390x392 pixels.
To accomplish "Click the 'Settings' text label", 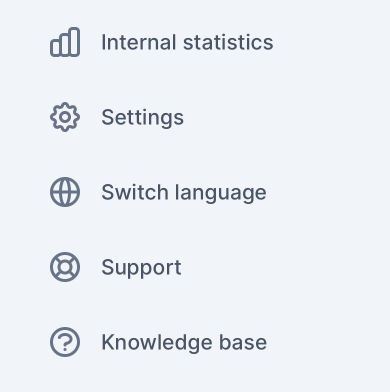I will pos(143,118).
